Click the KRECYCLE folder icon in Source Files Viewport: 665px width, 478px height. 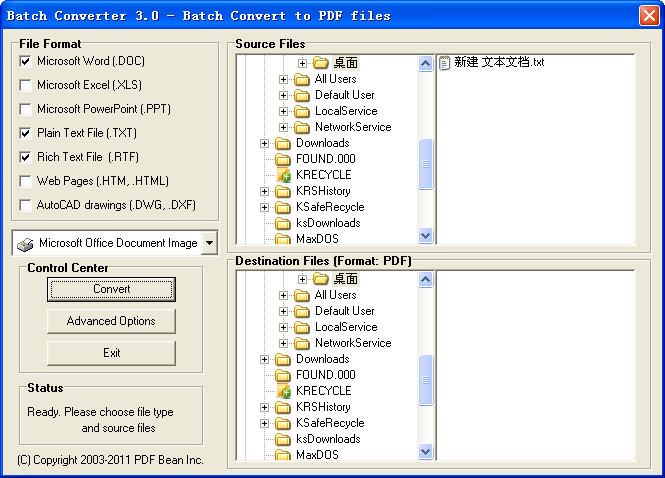[x=283, y=175]
